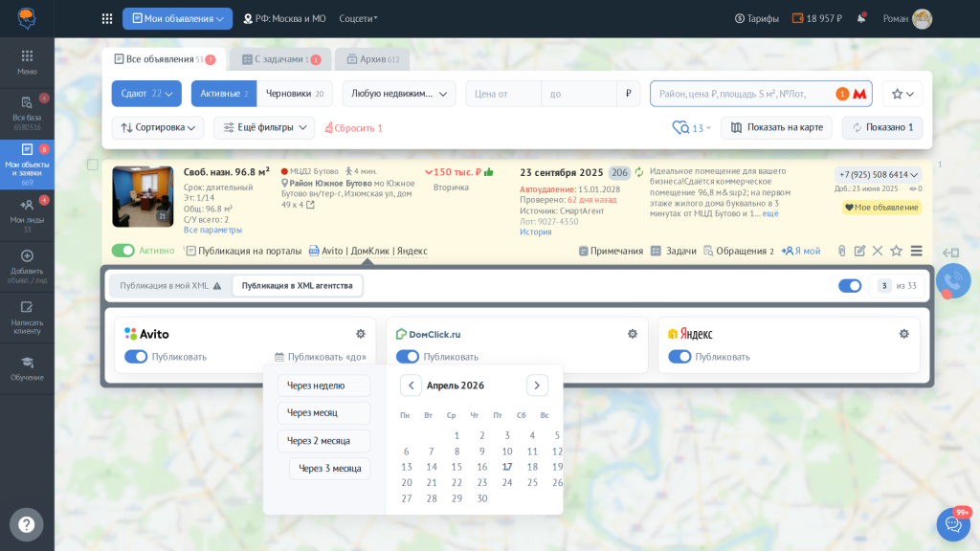
Task: Toggle the Яндекс Публиковать switch
Action: (679, 355)
